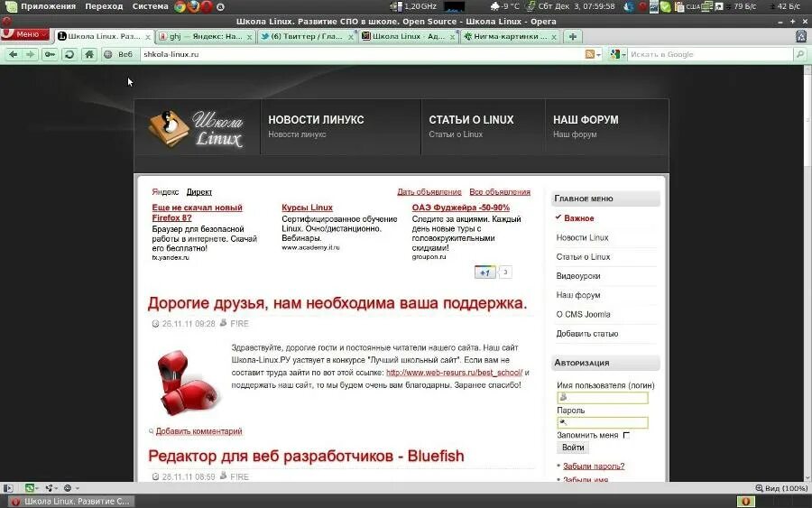This screenshot has height=508, width=812.
Task: Open the Система menu in the top panel
Action: pyautogui.click(x=150, y=6)
